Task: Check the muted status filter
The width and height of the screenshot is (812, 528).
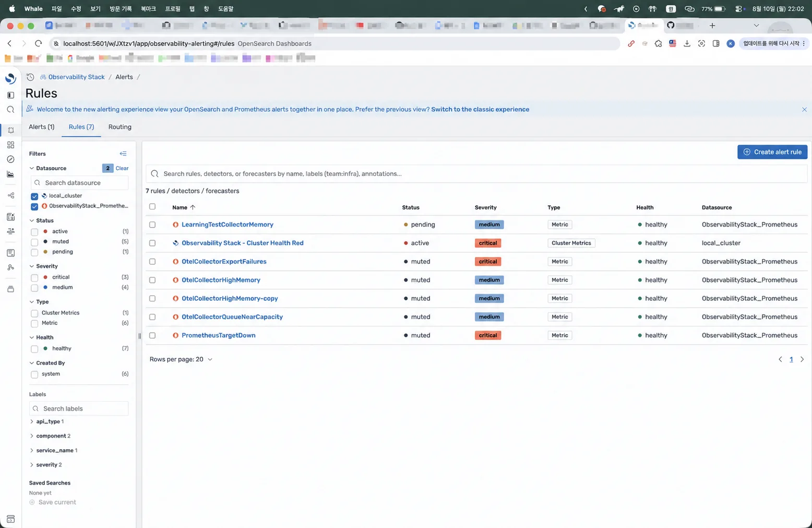Action: pyautogui.click(x=34, y=242)
